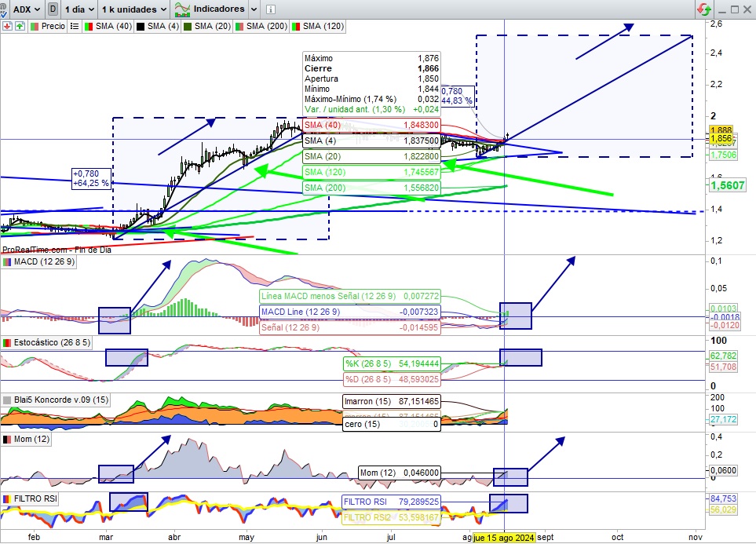
Task: Click SMA (40) 1,848300 chart label
Action: click(371, 125)
